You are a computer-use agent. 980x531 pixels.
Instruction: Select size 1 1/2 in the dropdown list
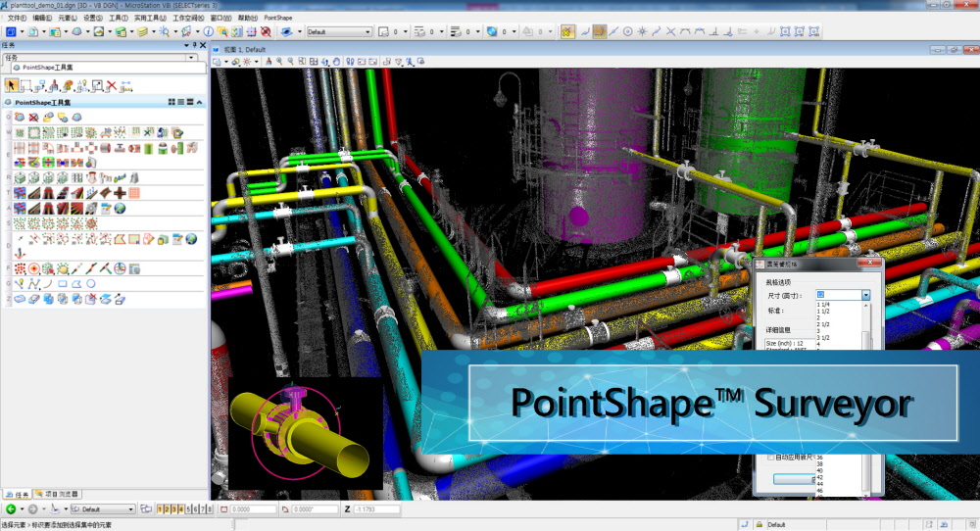[x=824, y=312]
